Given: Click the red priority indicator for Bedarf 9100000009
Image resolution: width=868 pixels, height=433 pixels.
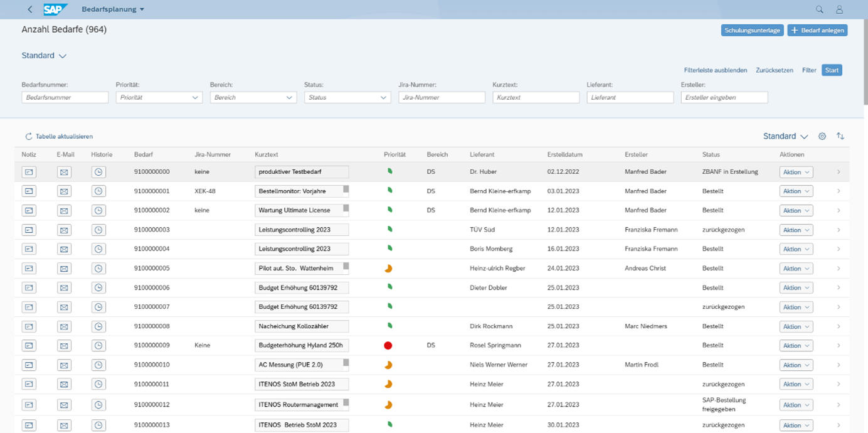Looking at the screenshot, I should [388, 346].
